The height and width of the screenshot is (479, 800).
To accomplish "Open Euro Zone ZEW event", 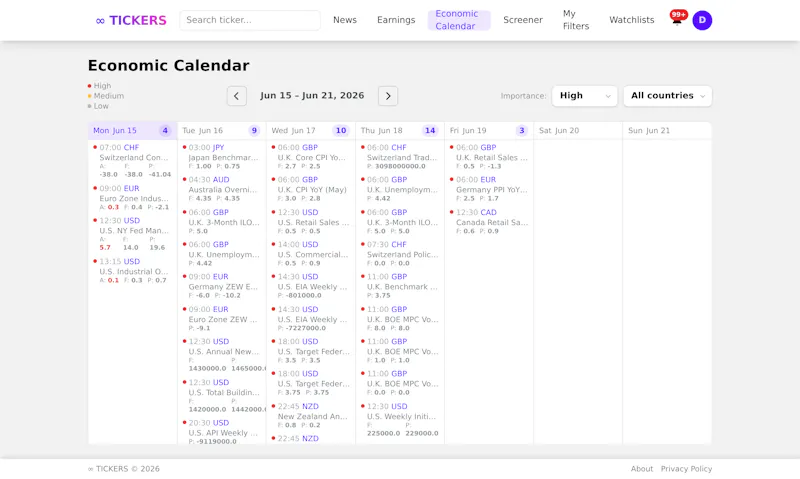I will (221, 319).
